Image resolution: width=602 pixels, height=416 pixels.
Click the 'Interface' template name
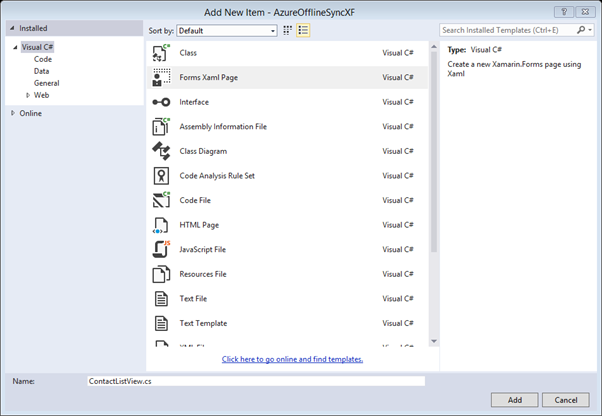194,102
